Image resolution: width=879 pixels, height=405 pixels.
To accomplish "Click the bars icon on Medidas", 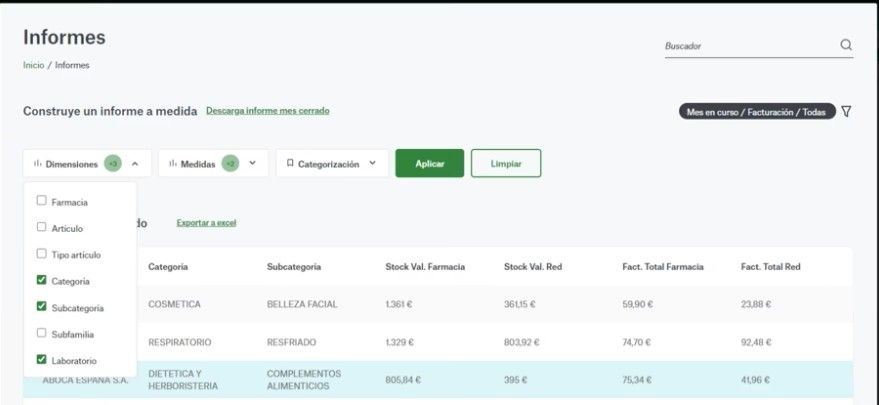I will click(x=173, y=164).
